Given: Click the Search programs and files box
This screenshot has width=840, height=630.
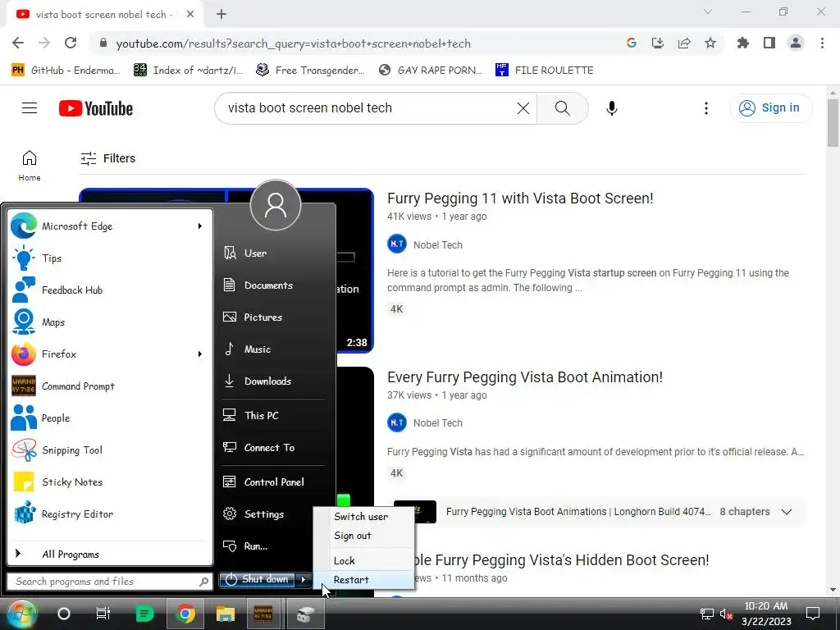Looking at the screenshot, I should click(109, 582).
